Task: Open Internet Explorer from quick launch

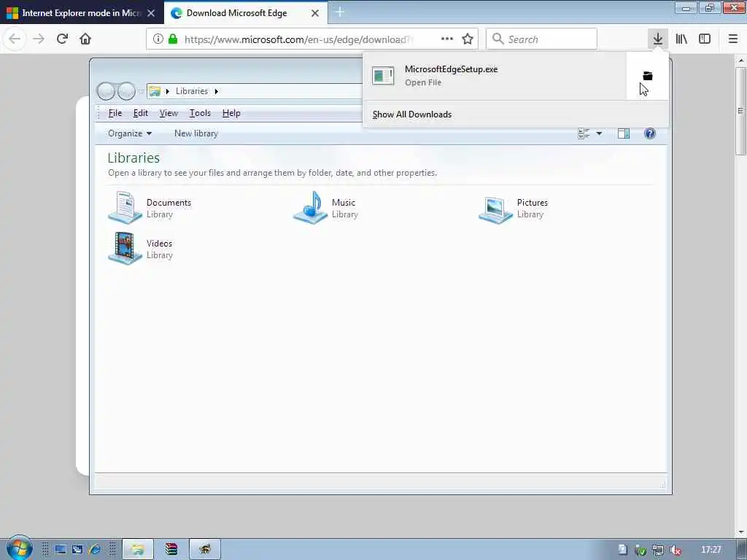Action: [x=94, y=550]
